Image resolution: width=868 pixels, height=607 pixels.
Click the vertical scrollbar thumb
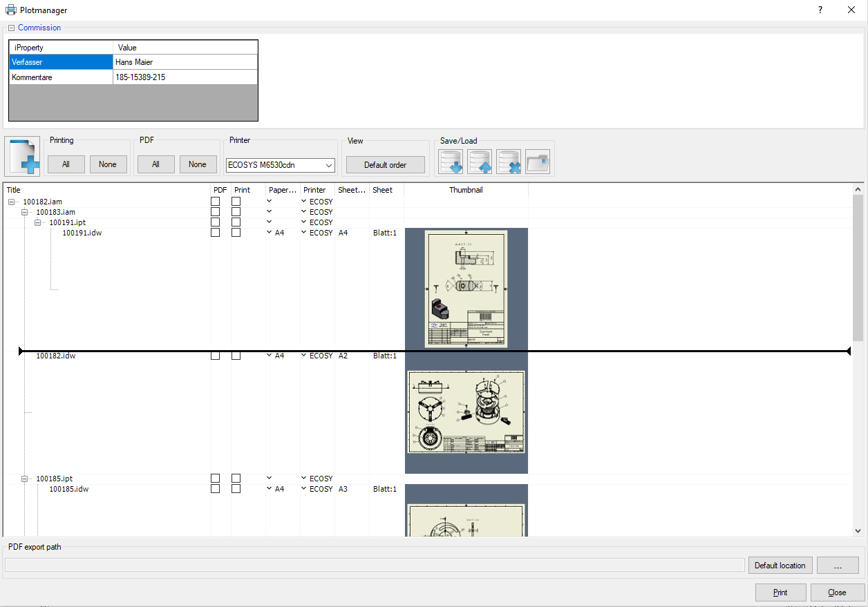coord(858,268)
